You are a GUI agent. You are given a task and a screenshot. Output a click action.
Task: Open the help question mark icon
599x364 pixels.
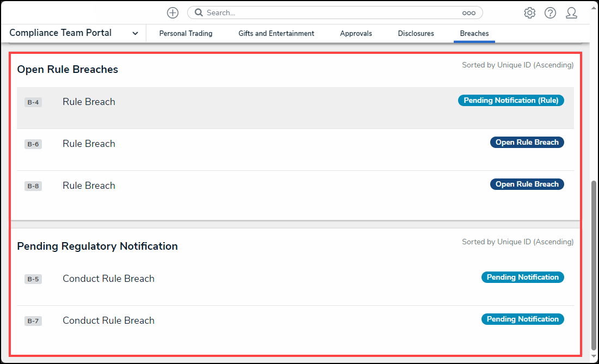point(550,13)
